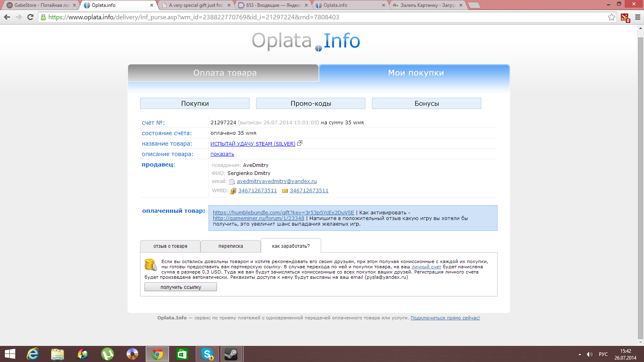Open the Оплата товара page tab

point(223,73)
